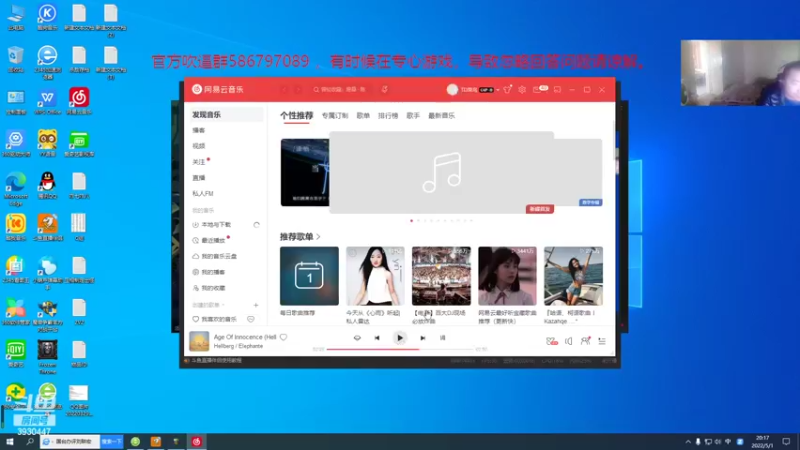Open the NetEase Cloud Music desktop shortcut
The image size is (800, 450).
[x=79, y=101]
